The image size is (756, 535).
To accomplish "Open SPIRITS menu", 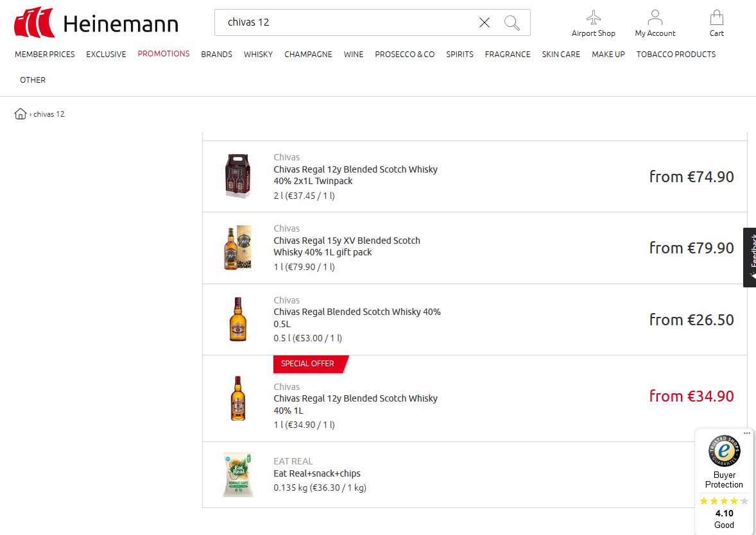I will click(x=460, y=55).
